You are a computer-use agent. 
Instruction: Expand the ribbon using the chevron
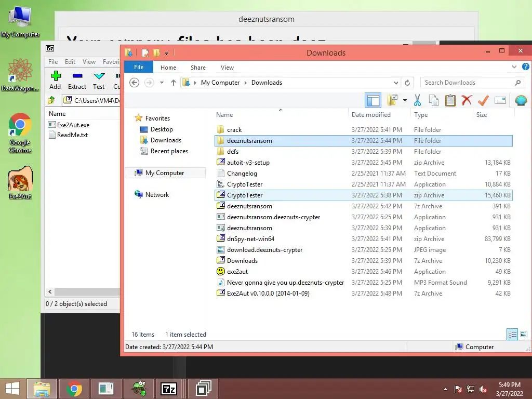pyautogui.click(x=514, y=67)
